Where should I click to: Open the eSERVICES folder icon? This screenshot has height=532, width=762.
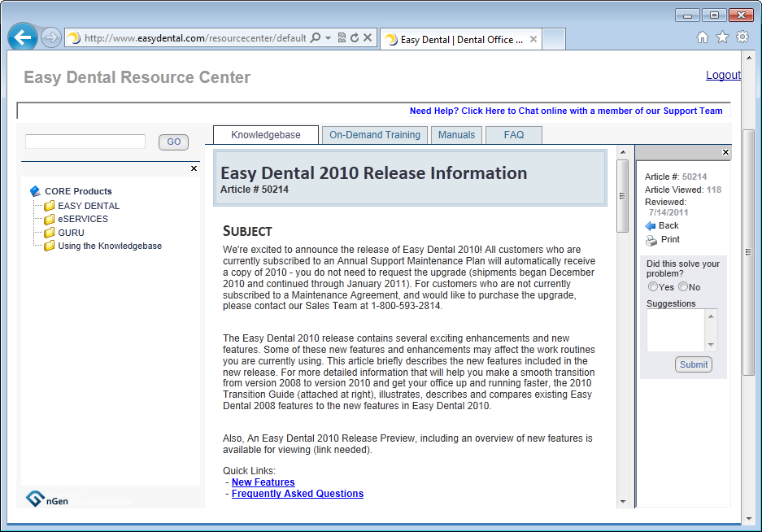tap(49, 220)
